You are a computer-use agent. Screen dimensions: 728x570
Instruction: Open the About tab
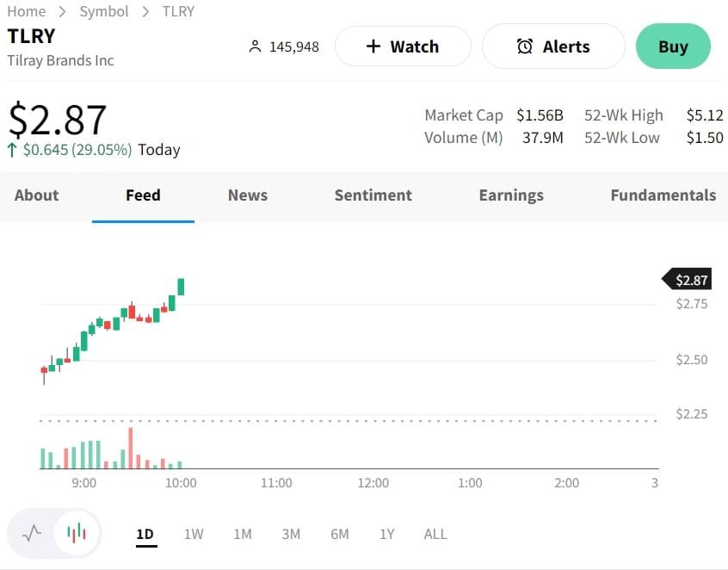[x=36, y=195]
